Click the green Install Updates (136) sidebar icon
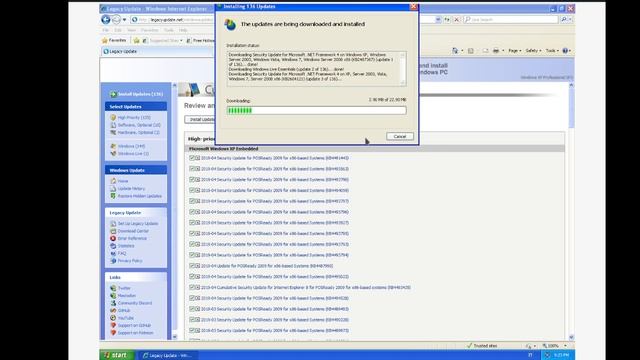Viewport: 640px width, 360px height. [113, 94]
